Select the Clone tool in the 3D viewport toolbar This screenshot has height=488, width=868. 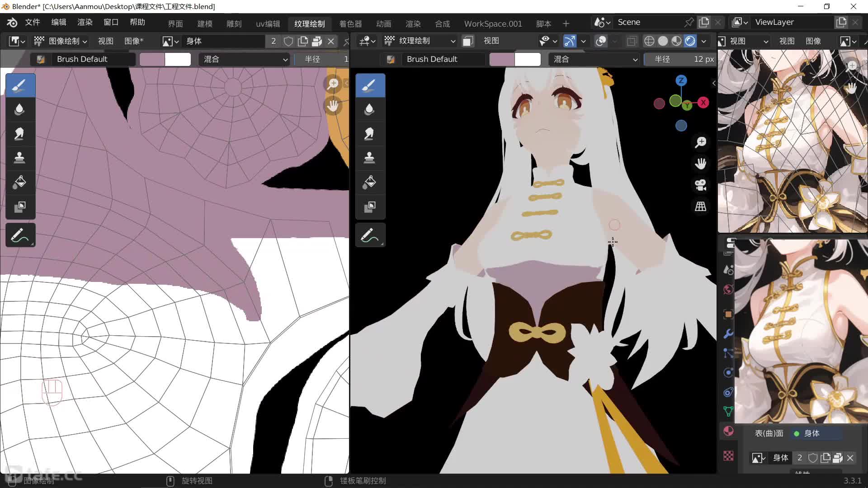point(370,158)
